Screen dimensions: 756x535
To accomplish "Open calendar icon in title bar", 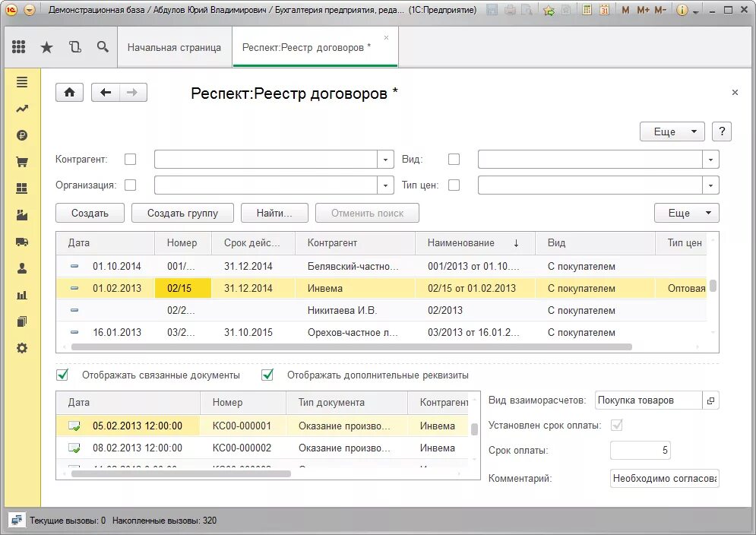I will click(x=604, y=10).
